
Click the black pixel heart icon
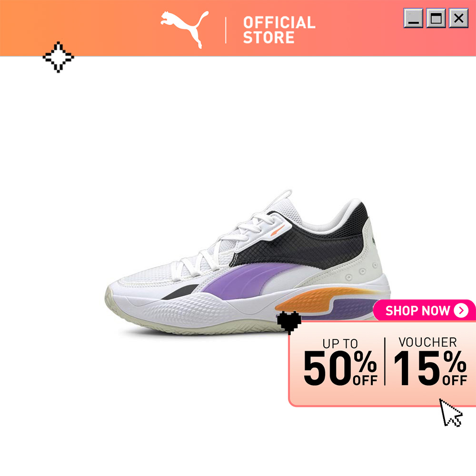pyautogui.click(x=289, y=322)
